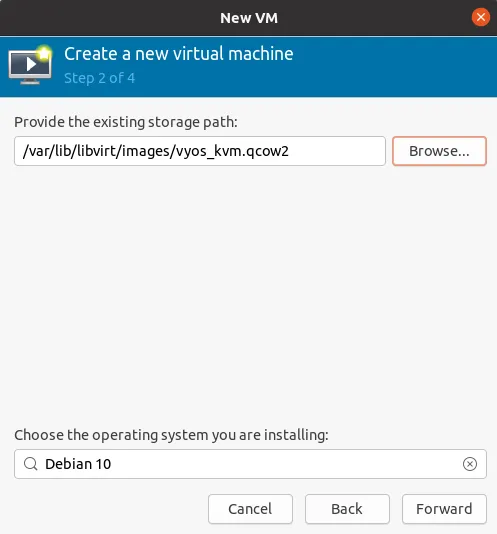Viewport: 497px width, 534px height.
Task: Cancel the new virtual machine wizard
Action: coord(250,509)
